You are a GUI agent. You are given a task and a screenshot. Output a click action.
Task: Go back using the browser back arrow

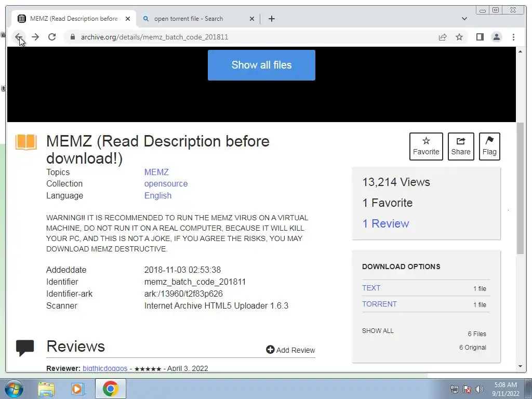point(19,37)
